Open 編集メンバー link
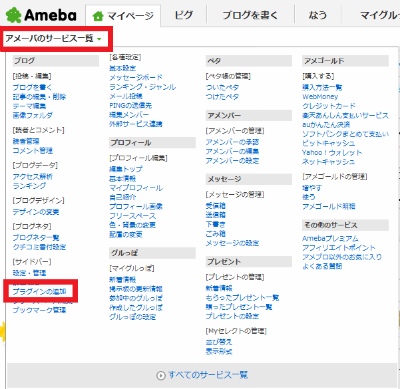Screen dimensions: 400x389 pos(129,115)
